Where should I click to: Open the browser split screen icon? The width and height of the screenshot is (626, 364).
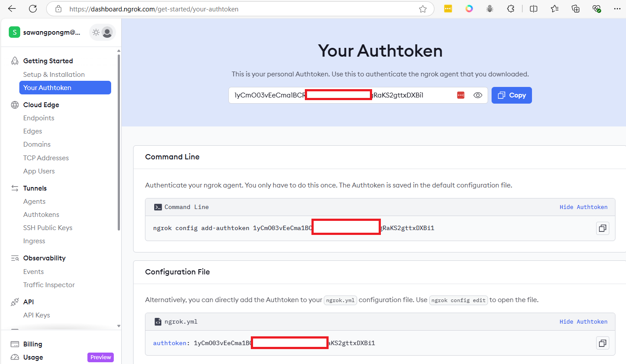(x=533, y=9)
